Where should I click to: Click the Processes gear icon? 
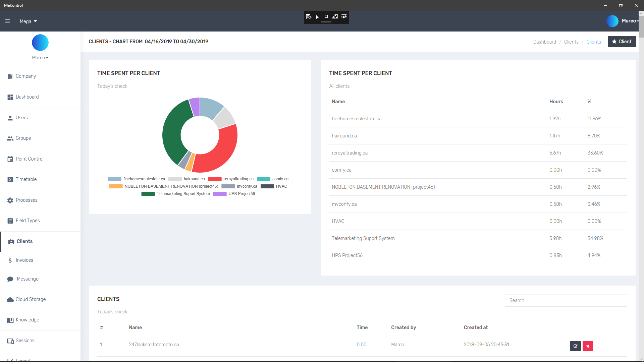coord(10,200)
